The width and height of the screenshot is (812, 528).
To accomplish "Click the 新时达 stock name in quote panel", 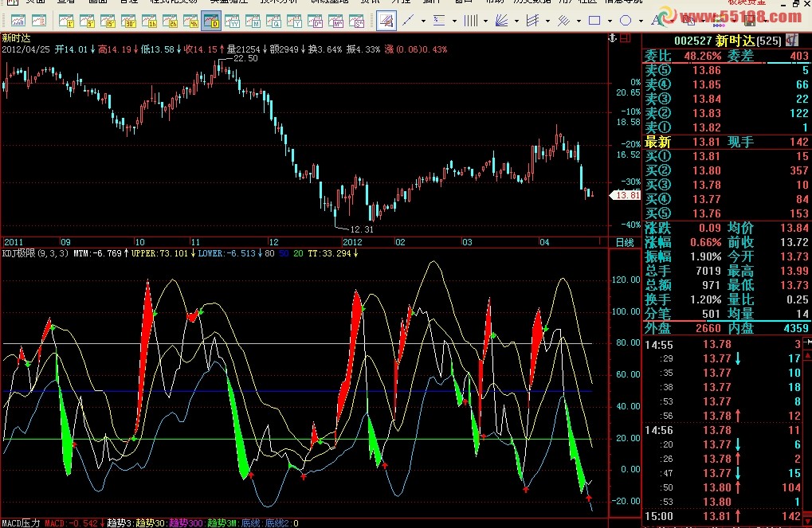I will (736, 40).
